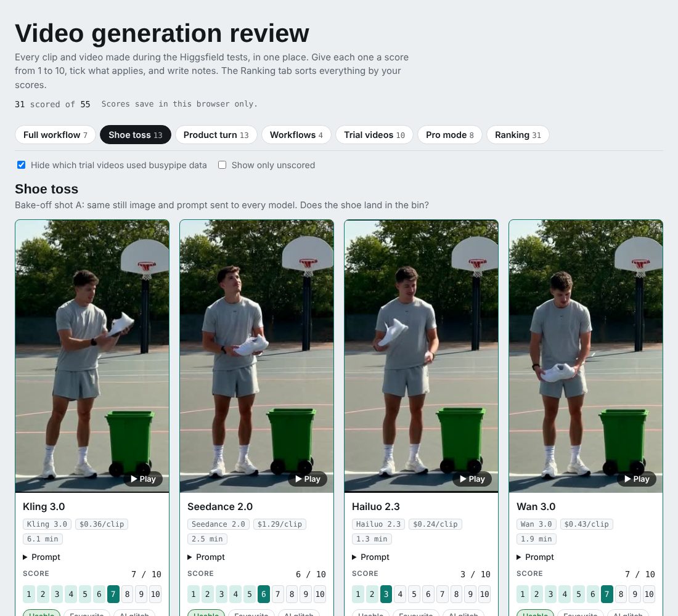Go to the Trial videos tab
This screenshot has height=616, width=678.
click(x=375, y=135)
